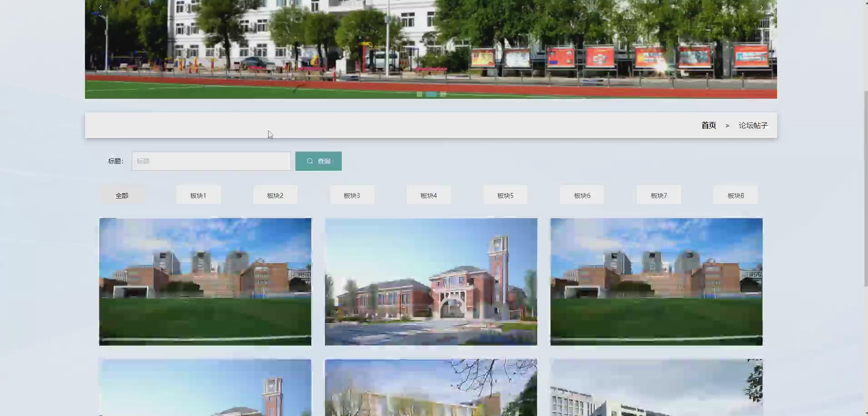Open the 首页 breadcrumb link
Screen dimensions: 868x416
pos(708,125)
